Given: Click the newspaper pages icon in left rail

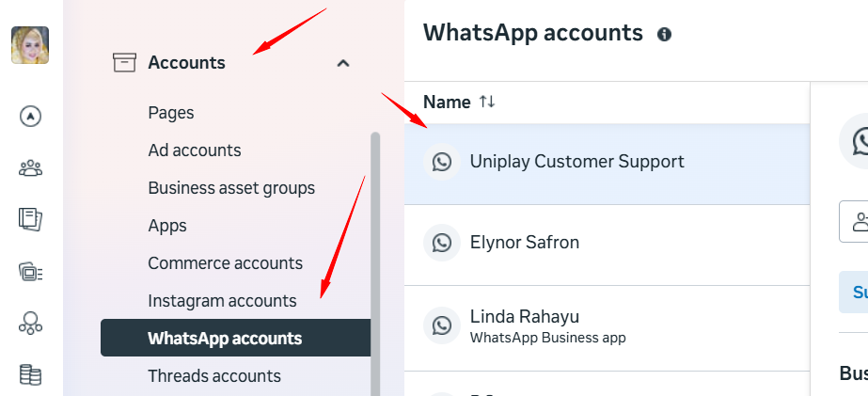Looking at the screenshot, I should coord(30,220).
